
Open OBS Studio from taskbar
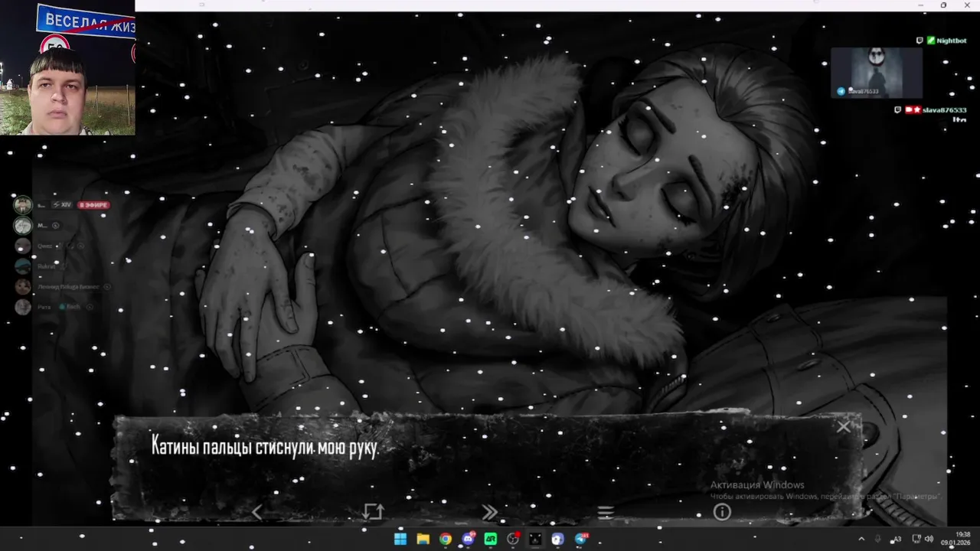[x=513, y=539]
